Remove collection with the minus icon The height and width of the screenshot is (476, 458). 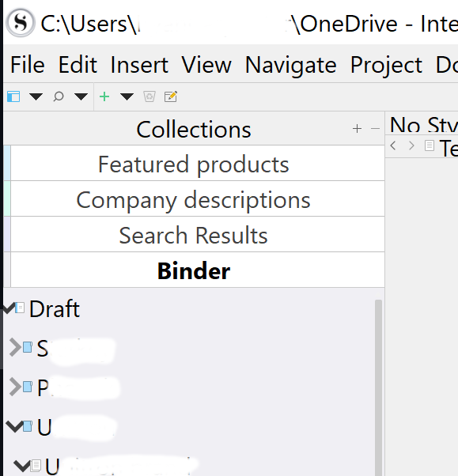pyautogui.click(x=375, y=129)
